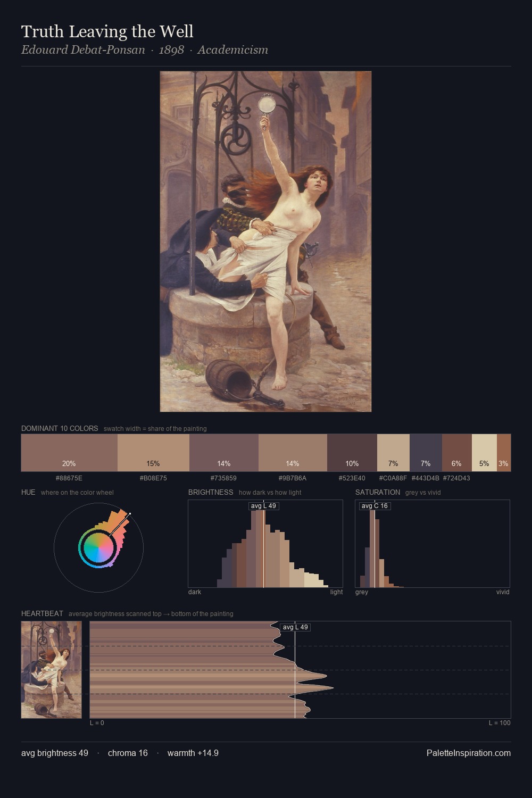Click the hue color wheel center
Viewport: 532px width, 798px height.
(98, 547)
